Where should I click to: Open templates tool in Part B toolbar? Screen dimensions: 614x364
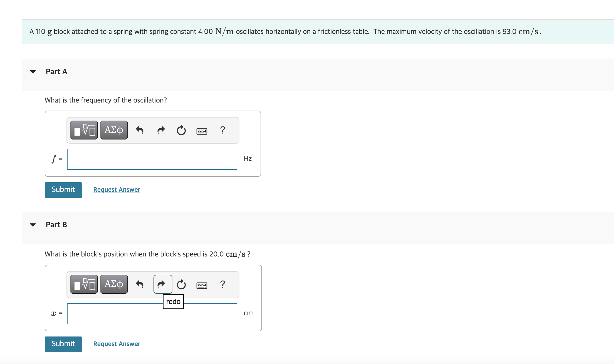[x=84, y=284]
